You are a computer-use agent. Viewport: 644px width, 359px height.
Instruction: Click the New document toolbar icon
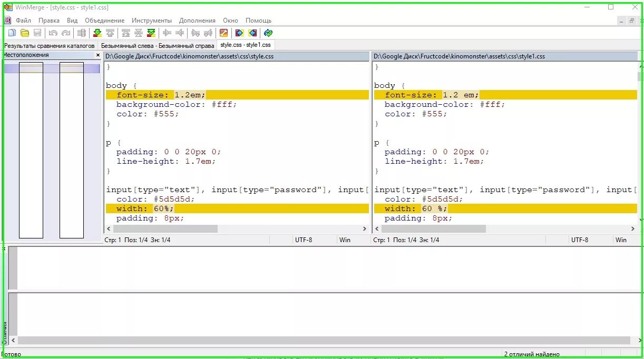[x=12, y=33]
